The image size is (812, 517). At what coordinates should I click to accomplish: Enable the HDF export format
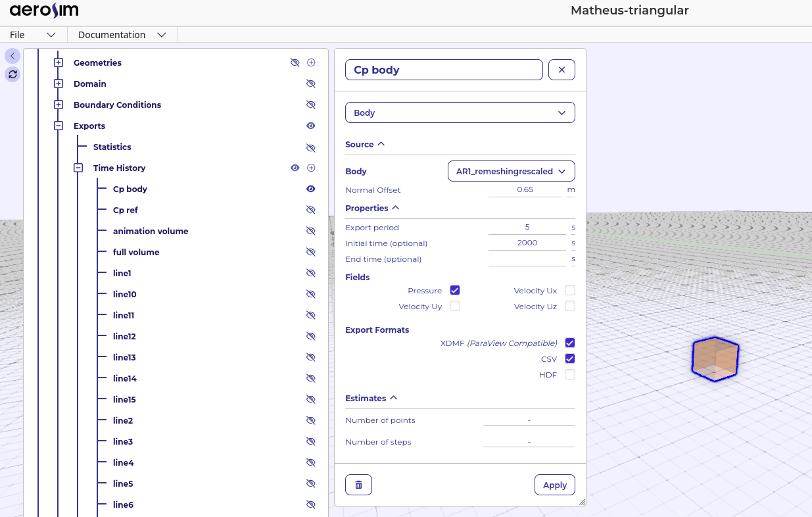[570, 374]
